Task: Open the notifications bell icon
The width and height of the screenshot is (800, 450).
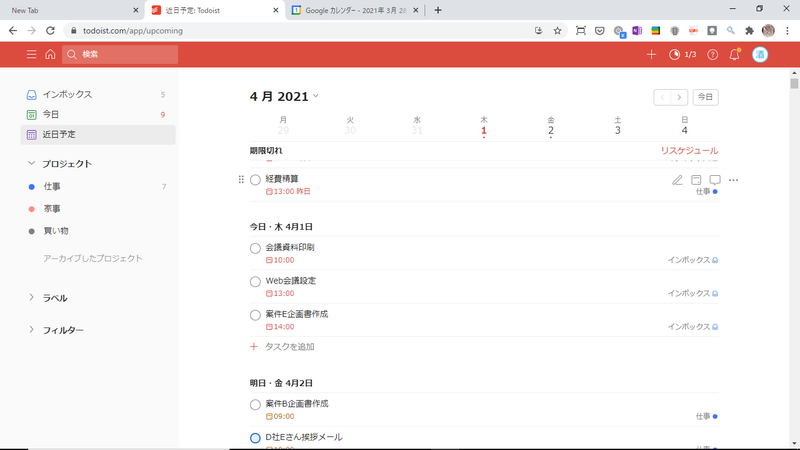Action: (735, 54)
